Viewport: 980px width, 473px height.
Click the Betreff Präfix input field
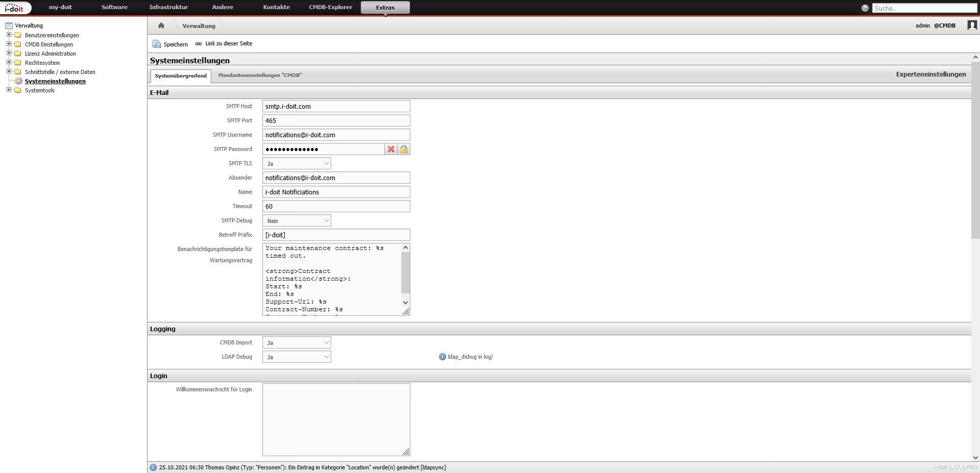336,235
